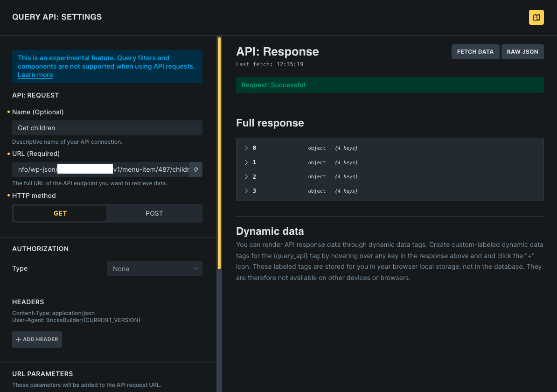557x392 pixels.
Task: Click the lightning dynamic data icon in URL field
Action: click(196, 169)
